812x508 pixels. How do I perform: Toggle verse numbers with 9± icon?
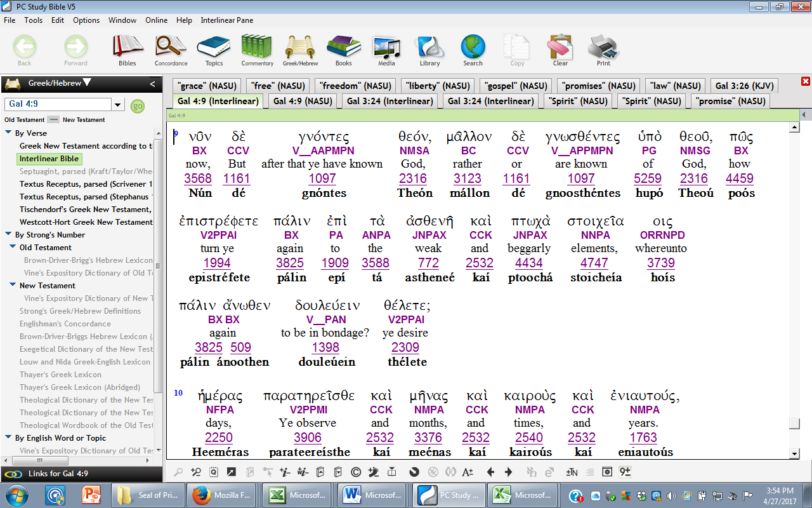coord(625,472)
